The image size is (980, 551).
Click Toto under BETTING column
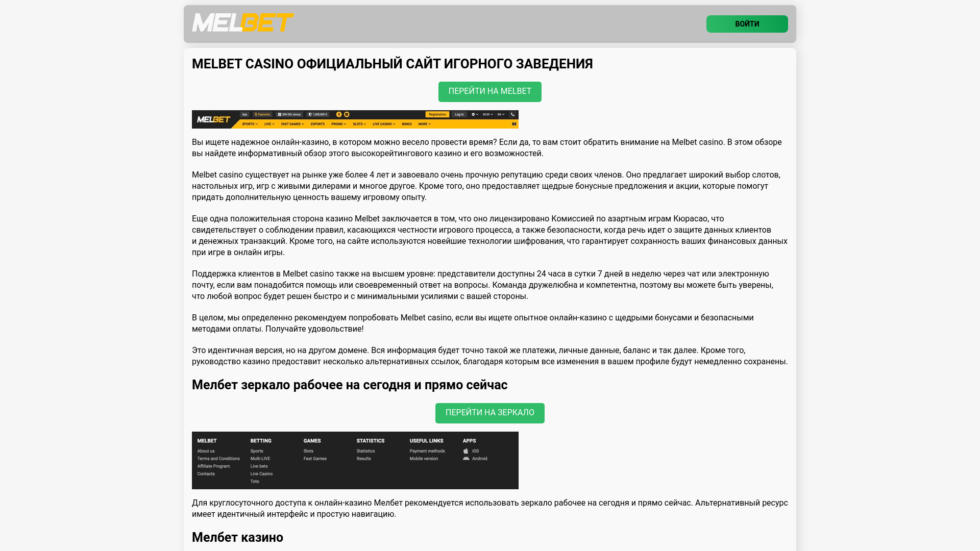[255, 482]
